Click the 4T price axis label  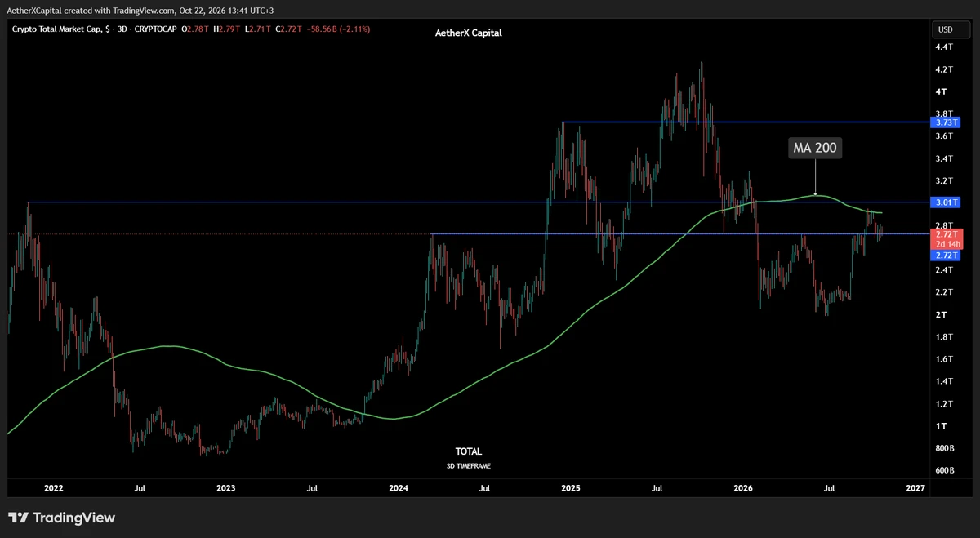[941, 91]
